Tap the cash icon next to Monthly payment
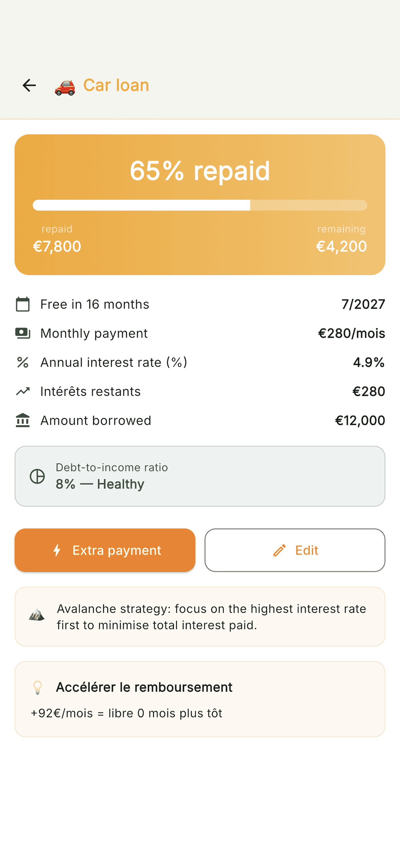Image resolution: width=400 pixels, height=868 pixels. tap(23, 333)
